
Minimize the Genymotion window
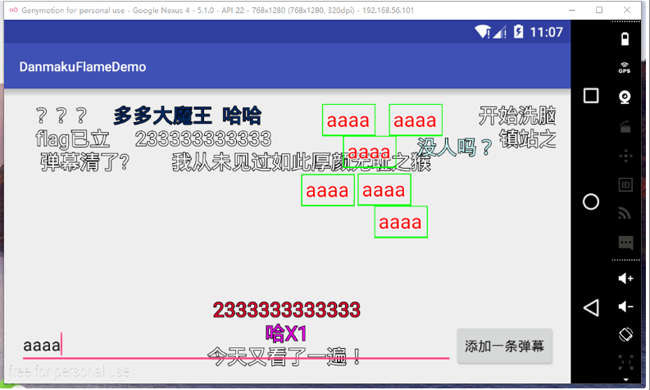point(572,10)
